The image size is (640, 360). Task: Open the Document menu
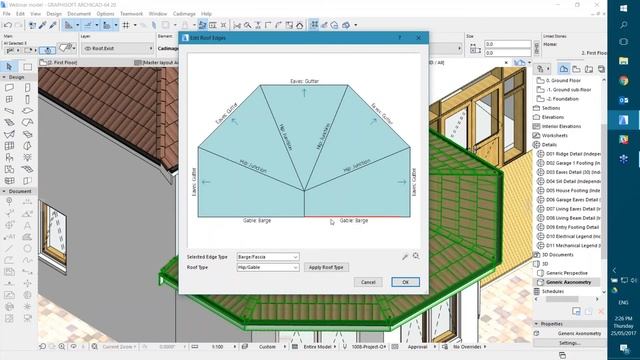(79, 14)
